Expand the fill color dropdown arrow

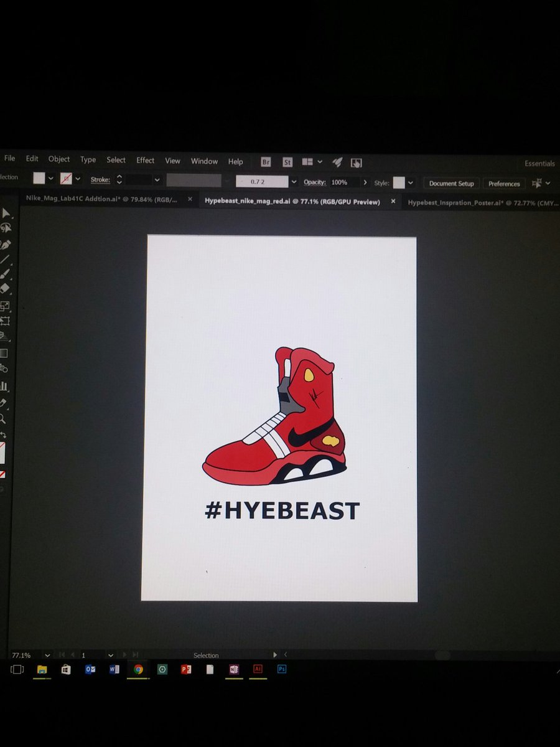[x=50, y=179]
